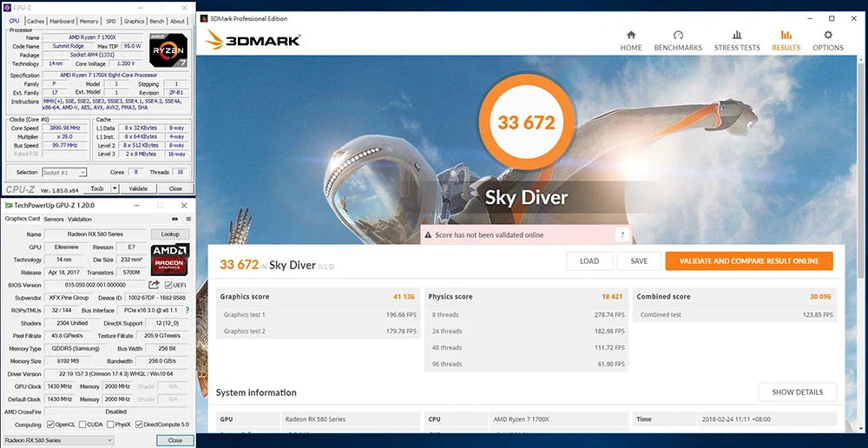Open the Socket #1 selection dropdown in CPU-Z
868x448 pixels.
tap(64, 172)
